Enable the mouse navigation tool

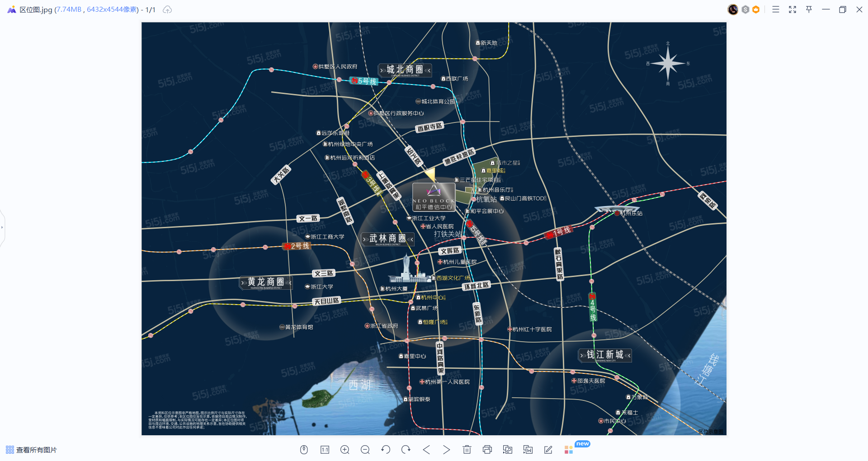pos(304,450)
